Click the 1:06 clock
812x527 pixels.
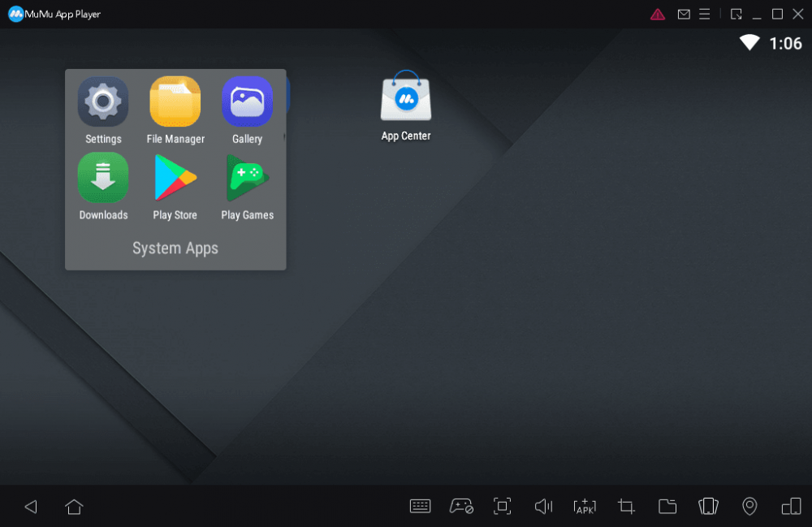[785, 44]
